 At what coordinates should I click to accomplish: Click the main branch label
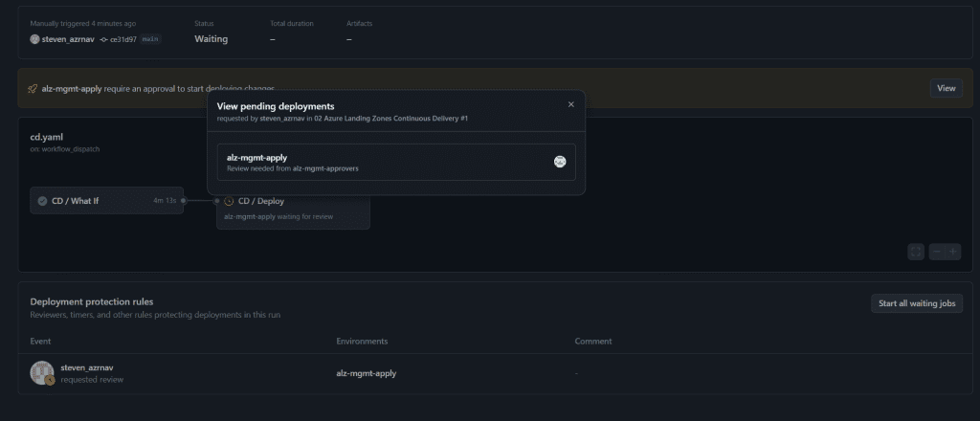150,39
